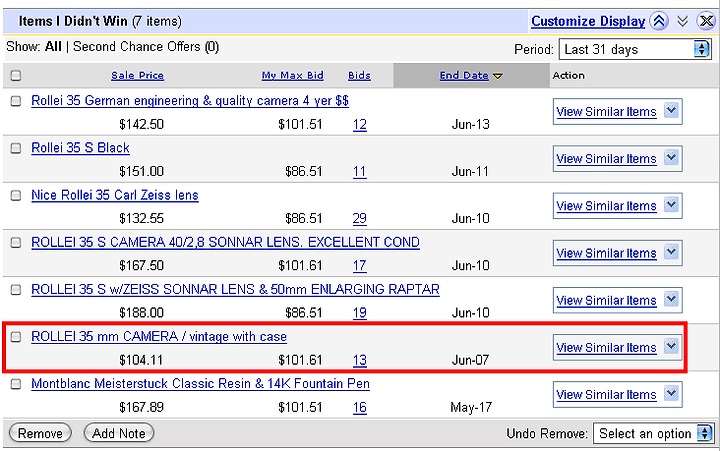Click the End Date sort arrow icon
720x451 pixels.
pyautogui.click(x=498, y=76)
